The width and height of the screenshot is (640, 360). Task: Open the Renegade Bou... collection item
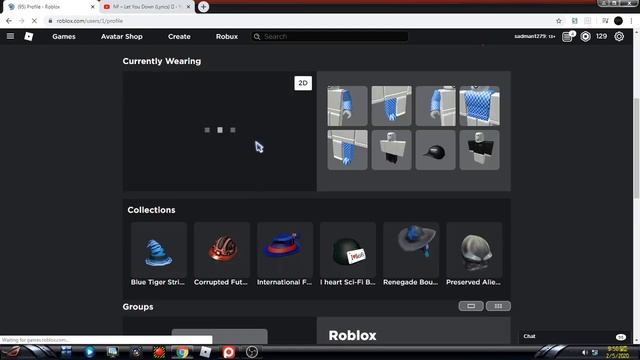[x=411, y=254]
